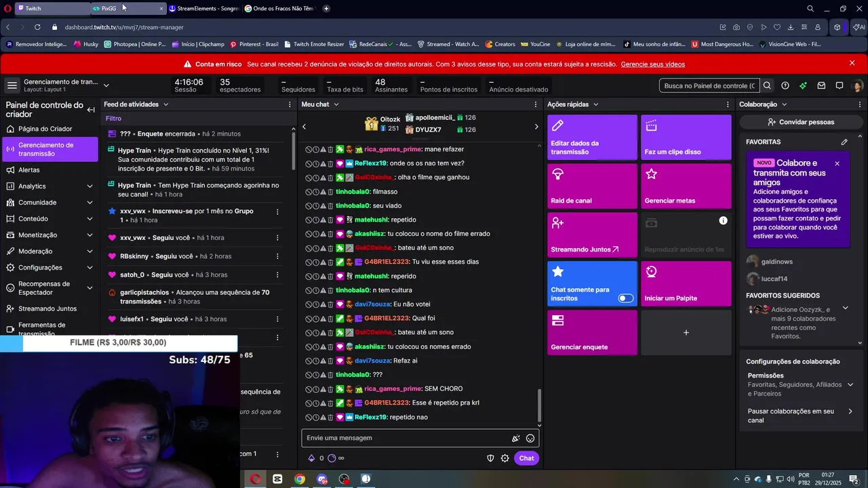
Task: Open the Editar dados da transmissão quick action
Action: point(592,137)
